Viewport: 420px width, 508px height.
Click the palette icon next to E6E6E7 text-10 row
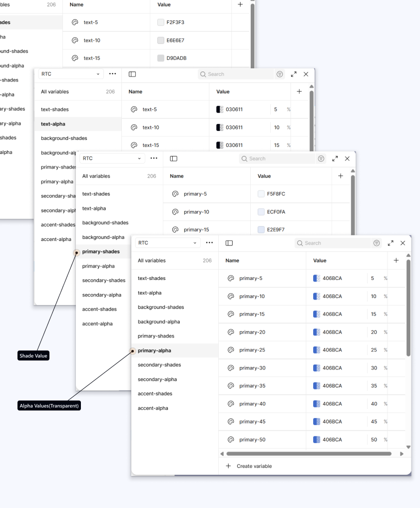click(75, 40)
